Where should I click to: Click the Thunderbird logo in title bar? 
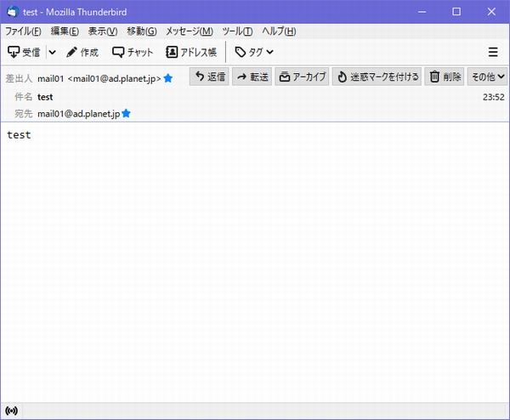click(13, 12)
